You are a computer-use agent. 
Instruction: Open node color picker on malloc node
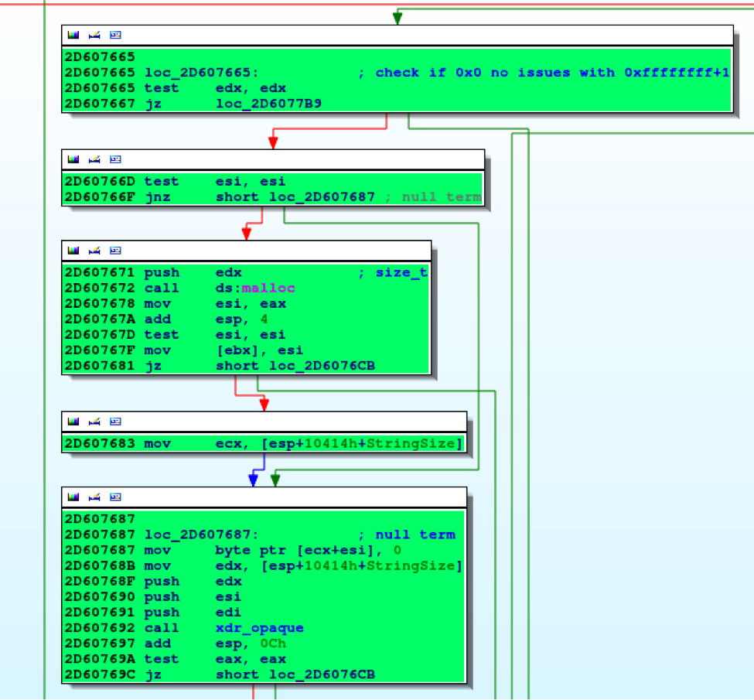pyautogui.click(x=73, y=251)
